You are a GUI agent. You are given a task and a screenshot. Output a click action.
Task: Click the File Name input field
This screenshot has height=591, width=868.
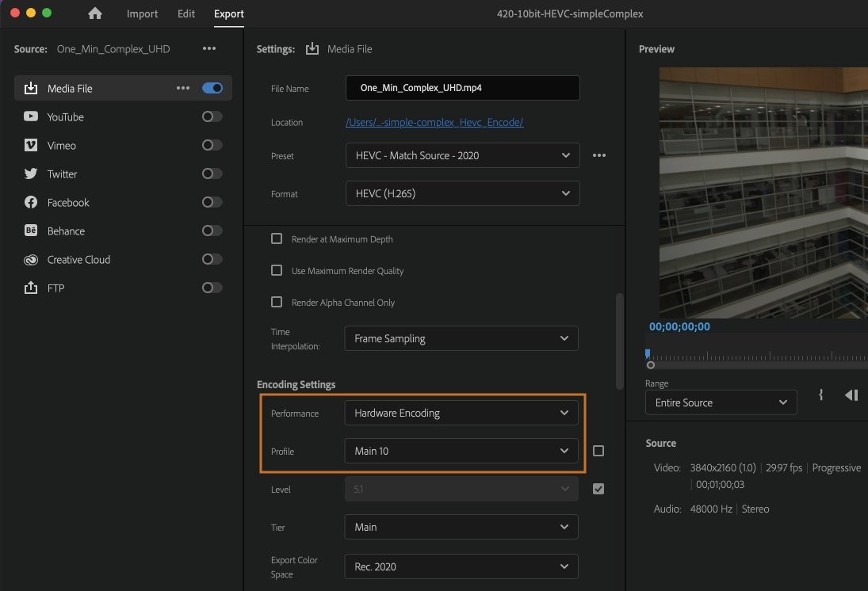[462, 88]
